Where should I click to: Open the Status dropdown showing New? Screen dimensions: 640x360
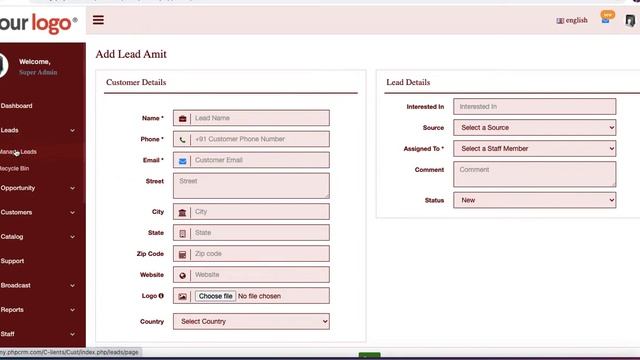tap(534, 200)
